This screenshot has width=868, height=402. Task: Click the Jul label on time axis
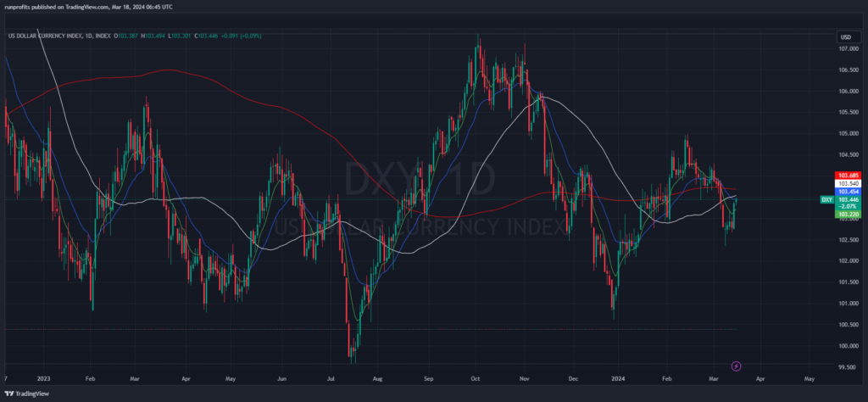click(328, 381)
